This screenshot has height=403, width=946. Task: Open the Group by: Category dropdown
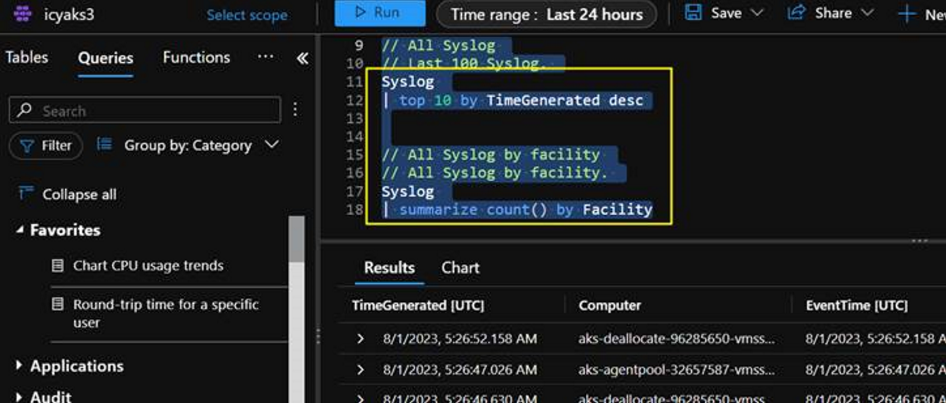(188, 145)
